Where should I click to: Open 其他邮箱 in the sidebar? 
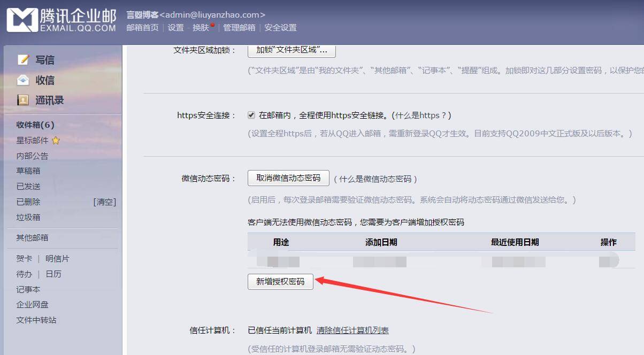coord(32,237)
